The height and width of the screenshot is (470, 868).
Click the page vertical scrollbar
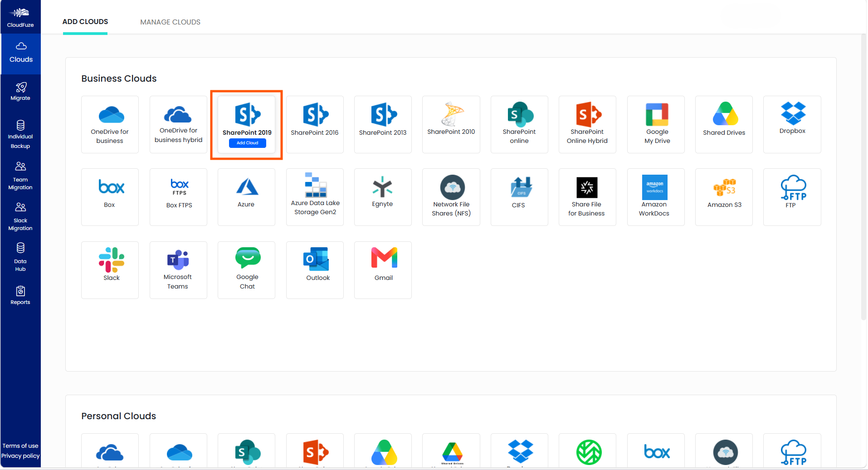[863, 177]
